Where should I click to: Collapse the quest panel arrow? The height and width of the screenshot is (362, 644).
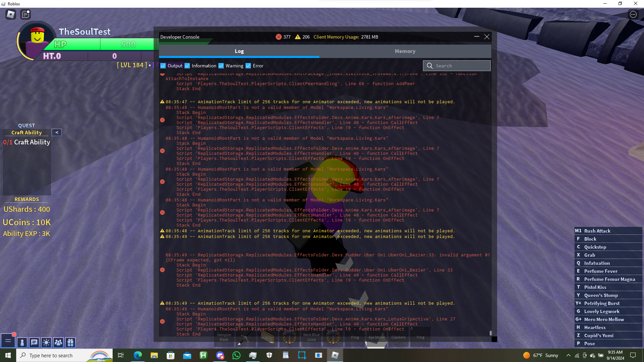(x=57, y=132)
